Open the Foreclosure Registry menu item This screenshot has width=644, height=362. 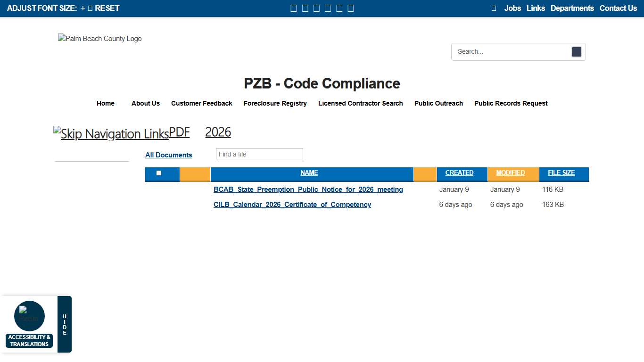(x=275, y=103)
